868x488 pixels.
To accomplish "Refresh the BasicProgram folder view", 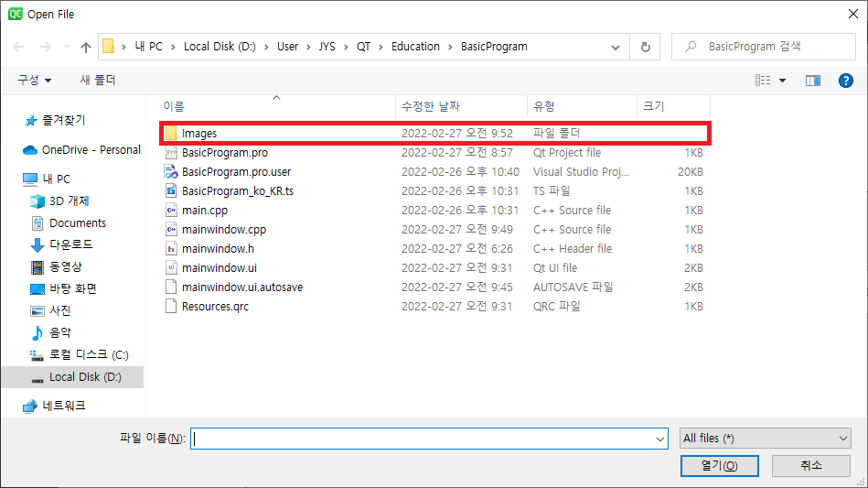I will pos(646,47).
